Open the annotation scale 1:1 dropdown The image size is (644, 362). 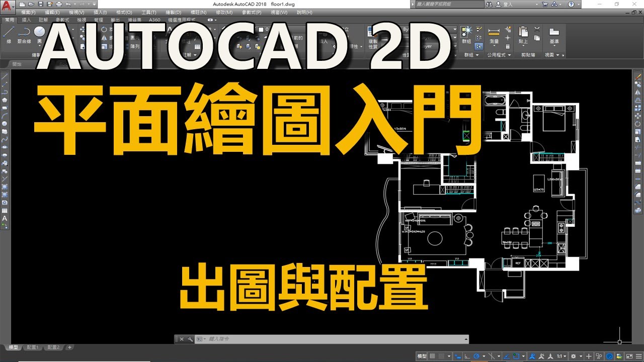(x=562, y=355)
